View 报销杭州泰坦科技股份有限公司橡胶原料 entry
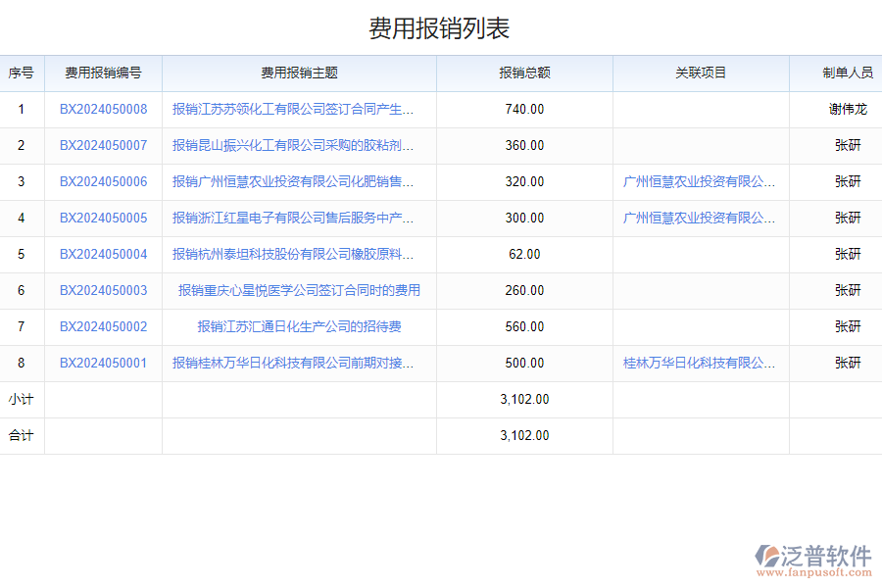Screen dimensions: 882x588 click(x=297, y=254)
